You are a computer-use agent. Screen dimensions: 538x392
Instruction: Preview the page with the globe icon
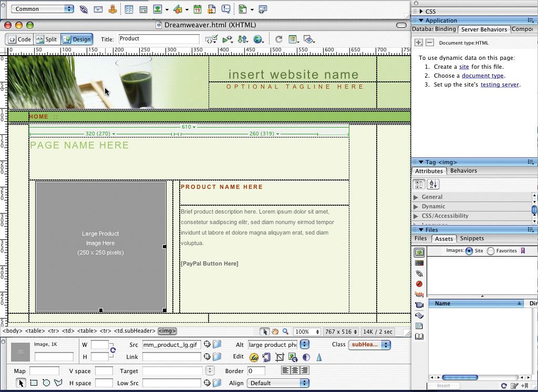(x=257, y=39)
